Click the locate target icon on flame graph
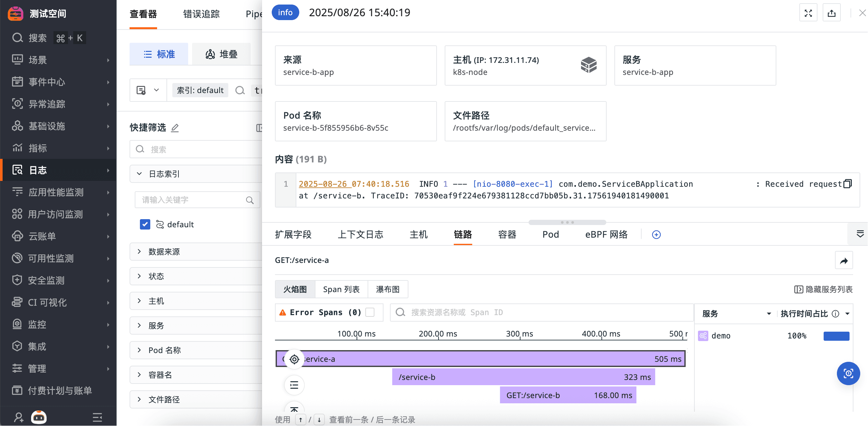The height and width of the screenshot is (426, 868). tap(294, 359)
